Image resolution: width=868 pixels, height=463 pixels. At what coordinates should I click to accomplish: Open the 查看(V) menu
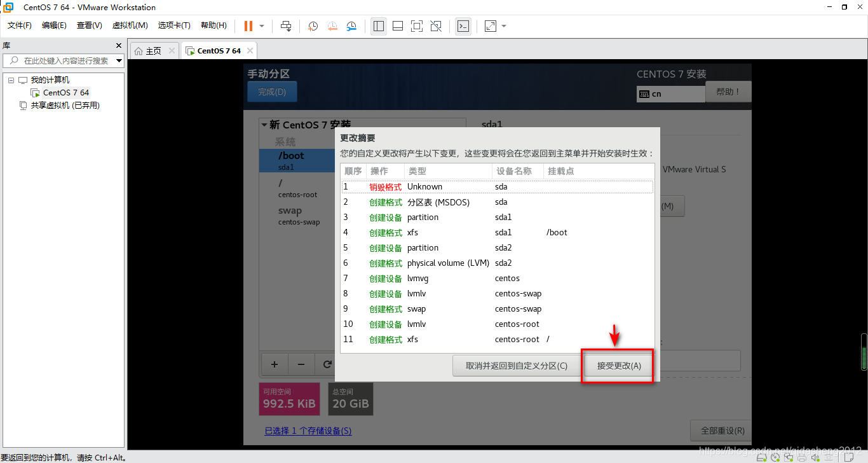90,25
